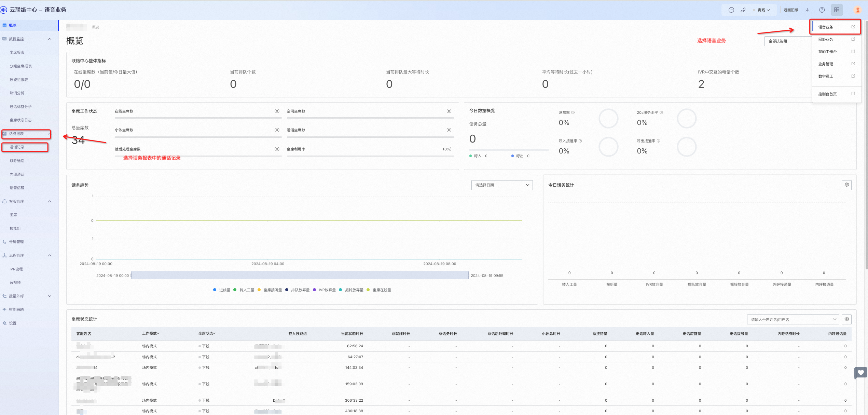Click the 批量外呼 icon in sidebar

tap(4, 296)
